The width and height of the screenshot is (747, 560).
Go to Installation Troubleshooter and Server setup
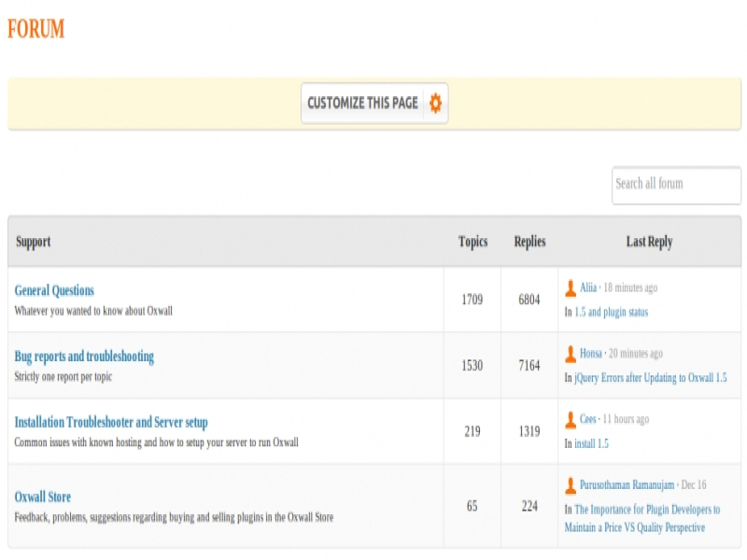pyautogui.click(x=111, y=423)
